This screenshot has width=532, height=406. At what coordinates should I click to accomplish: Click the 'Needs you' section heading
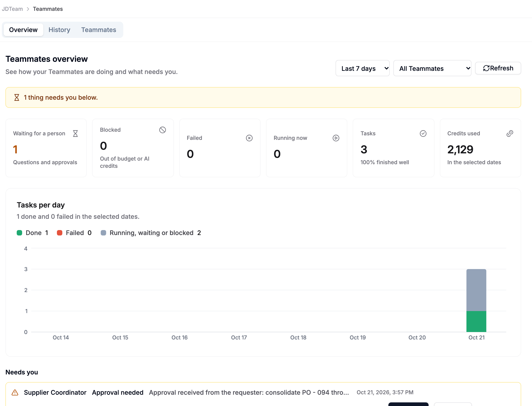click(x=22, y=372)
